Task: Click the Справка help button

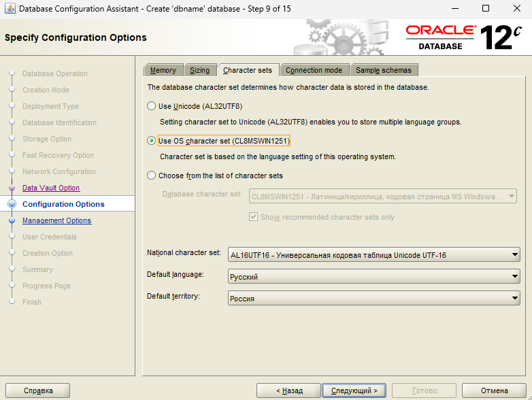Action: 38,390
